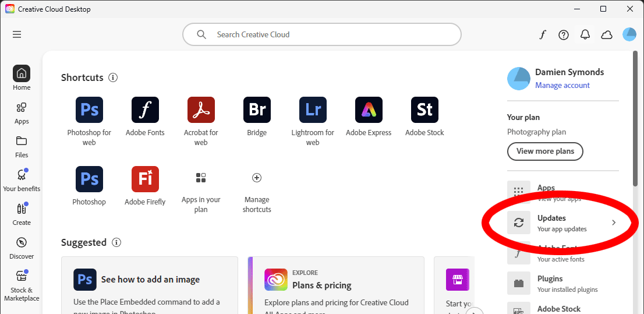The image size is (644, 314).
Task: Click the help question mark icon
Action: (x=563, y=34)
